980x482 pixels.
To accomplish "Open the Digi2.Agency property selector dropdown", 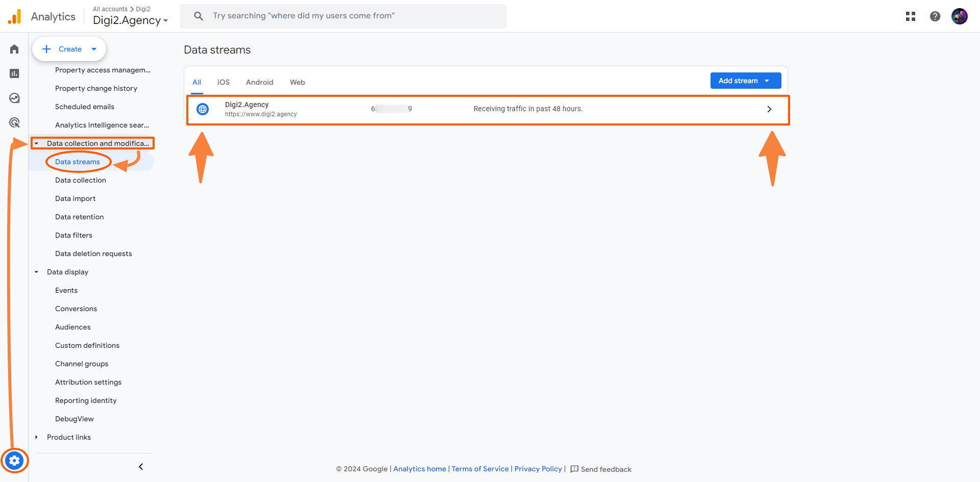I will click(130, 20).
